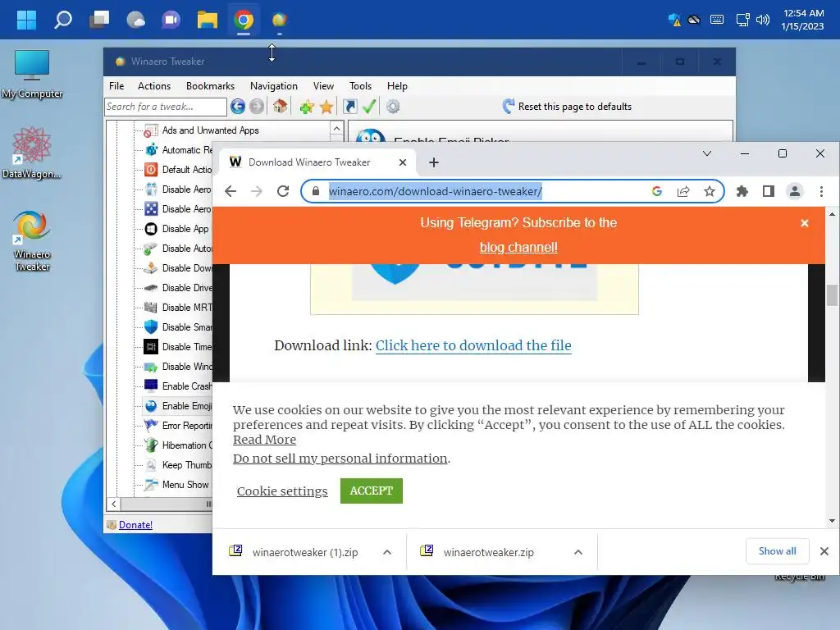Select Ads and Unwanted Apps tree item
The width and height of the screenshot is (840, 630).
210,130
